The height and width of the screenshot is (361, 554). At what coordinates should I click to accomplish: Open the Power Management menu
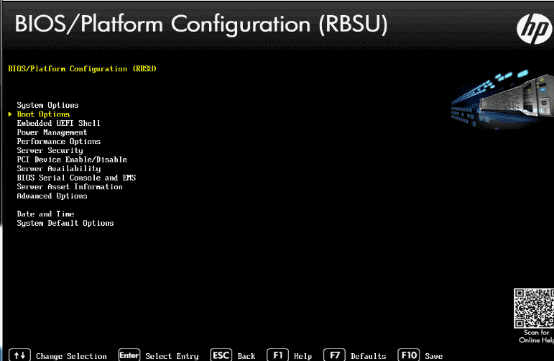click(x=52, y=132)
